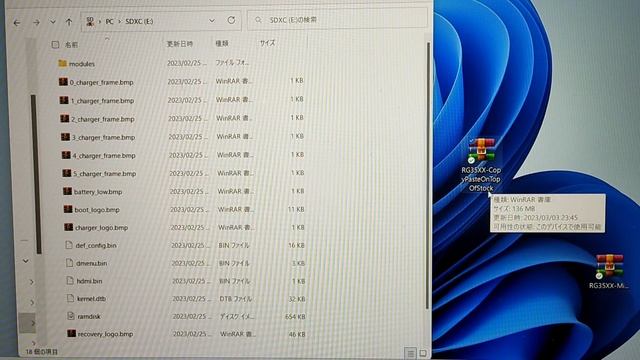Sort by the 種類 column header
The width and height of the screenshot is (640, 360).
click(x=222, y=43)
